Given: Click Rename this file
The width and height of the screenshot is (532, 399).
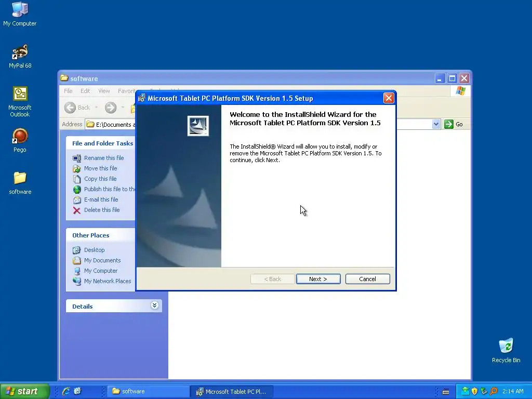Looking at the screenshot, I should coord(104,158).
